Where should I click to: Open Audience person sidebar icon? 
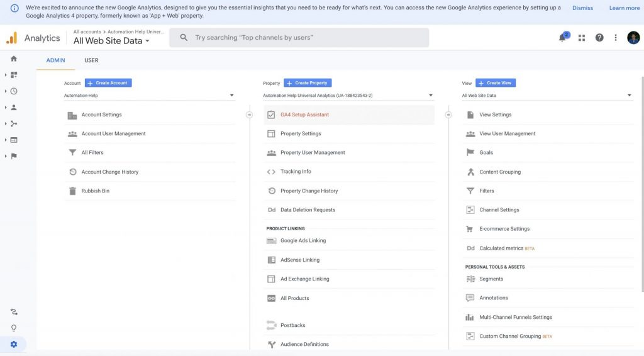(14, 107)
